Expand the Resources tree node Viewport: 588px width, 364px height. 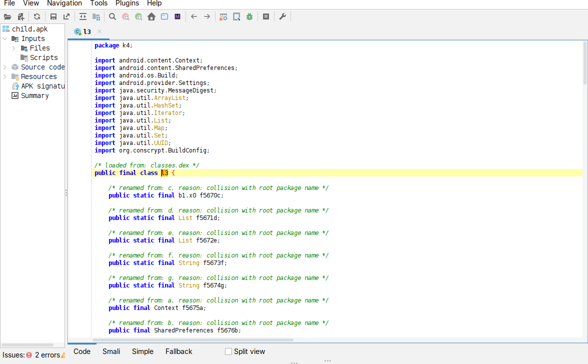5,76
